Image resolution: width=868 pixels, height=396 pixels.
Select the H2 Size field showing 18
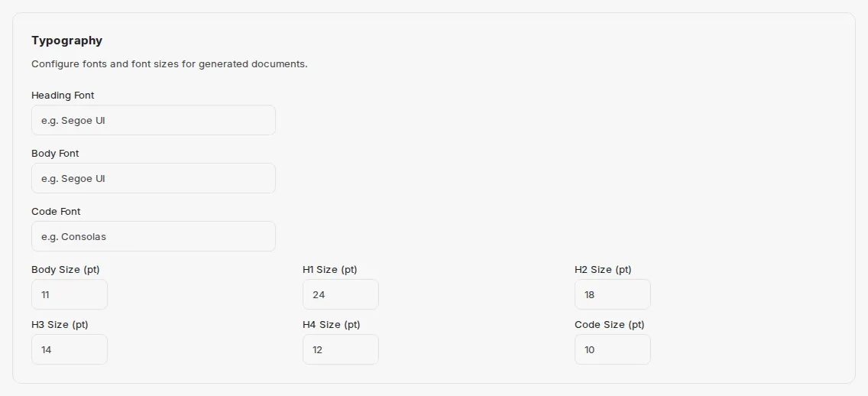click(x=612, y=294)
